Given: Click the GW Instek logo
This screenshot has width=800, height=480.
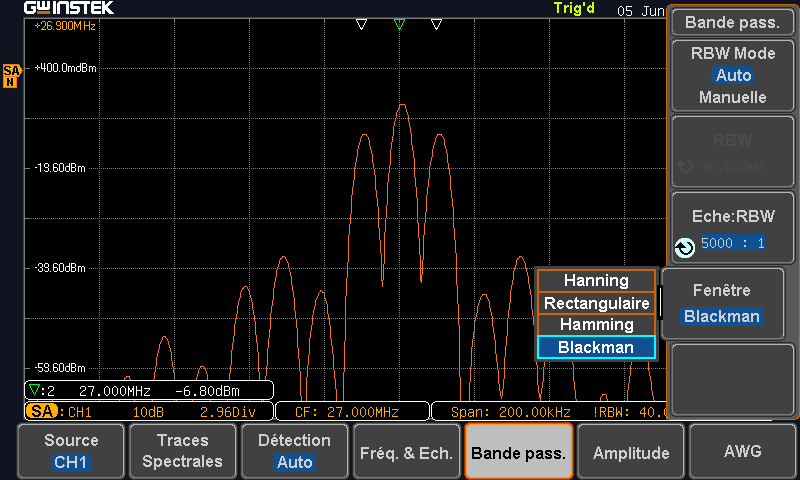Looking at the screenshot, I should pyautogui.click(x=69, y=8).
